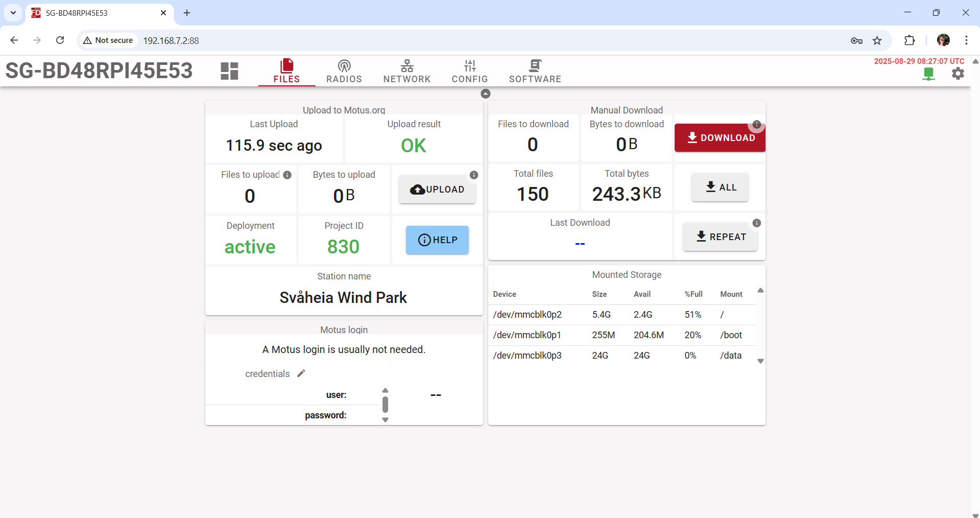Open the Software tab
Viewport: 980px width, 518px height.
point(535,71)
